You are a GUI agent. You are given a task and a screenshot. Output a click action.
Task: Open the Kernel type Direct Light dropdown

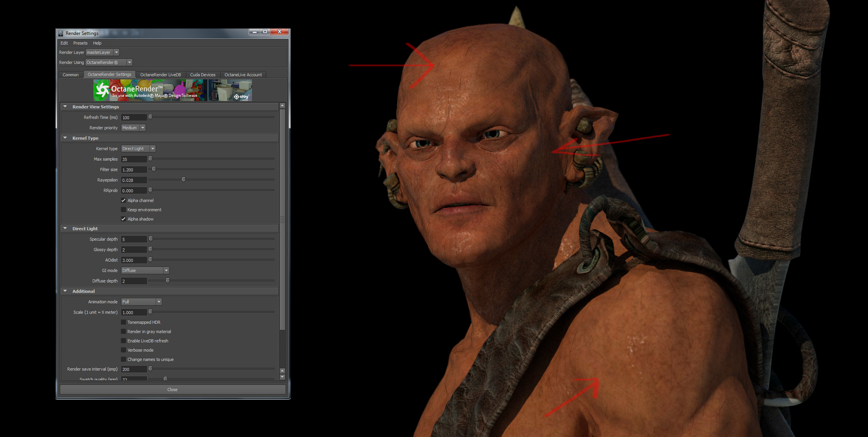[138, 149]
